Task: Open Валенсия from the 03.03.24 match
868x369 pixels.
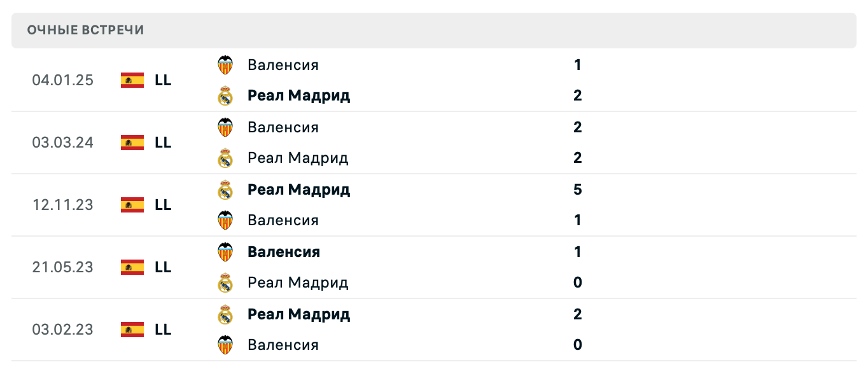Action: 283,127
